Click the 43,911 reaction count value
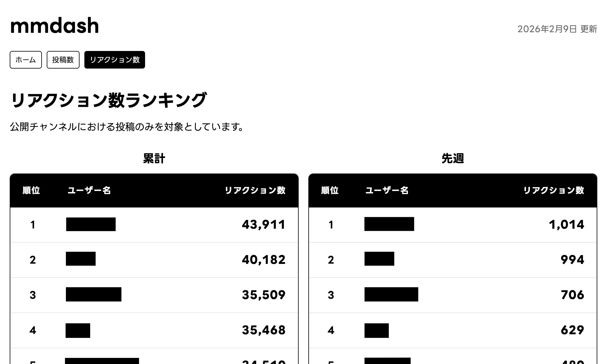 coord(263,225)
